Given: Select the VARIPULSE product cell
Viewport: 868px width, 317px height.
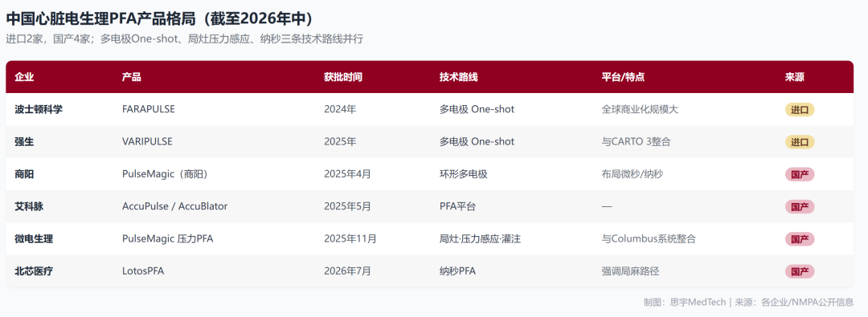Looking at the screenshot, I should [x=147, y=141].
